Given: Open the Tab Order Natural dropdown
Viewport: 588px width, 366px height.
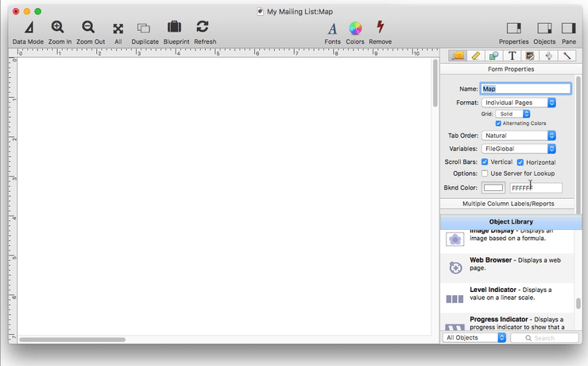Looking at the screenshot, I should pos(519,135).
